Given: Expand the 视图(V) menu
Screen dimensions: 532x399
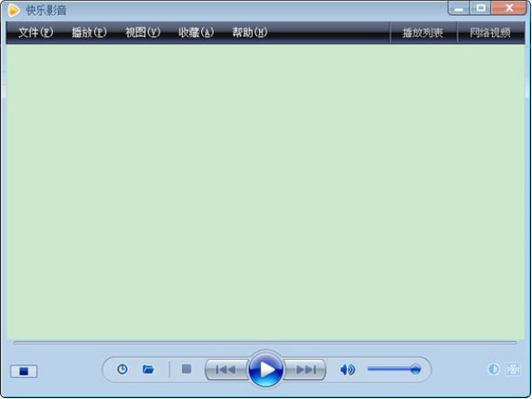Looking at the screenshot, I should pyautogui.click(x=143, y=33).
